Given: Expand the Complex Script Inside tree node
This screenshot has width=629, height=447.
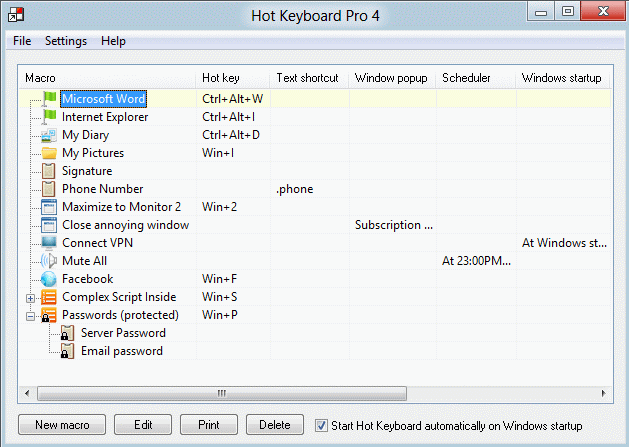Looking at the screenshot, I should pos(30,297).
